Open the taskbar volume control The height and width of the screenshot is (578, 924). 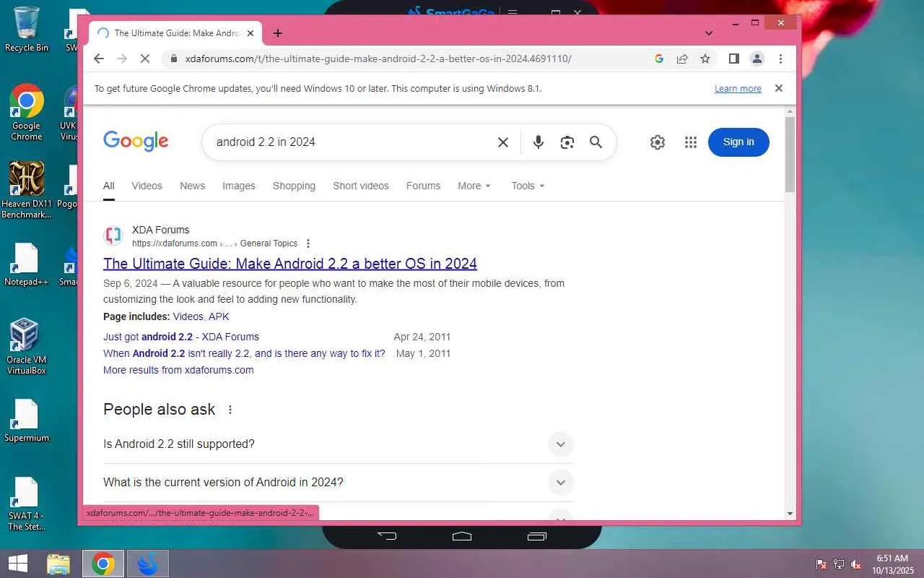[x=856, y=564]
